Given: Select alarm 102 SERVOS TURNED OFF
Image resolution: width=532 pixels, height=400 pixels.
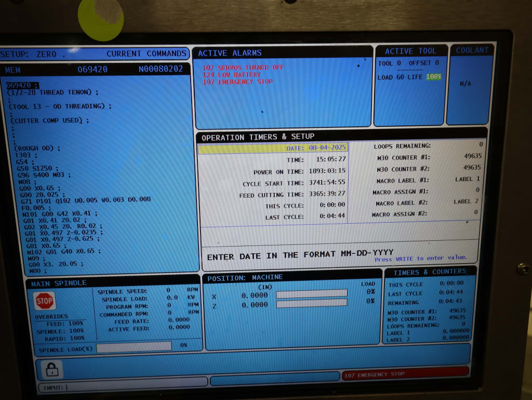Looking at the screenshot, I should point(242,67).
